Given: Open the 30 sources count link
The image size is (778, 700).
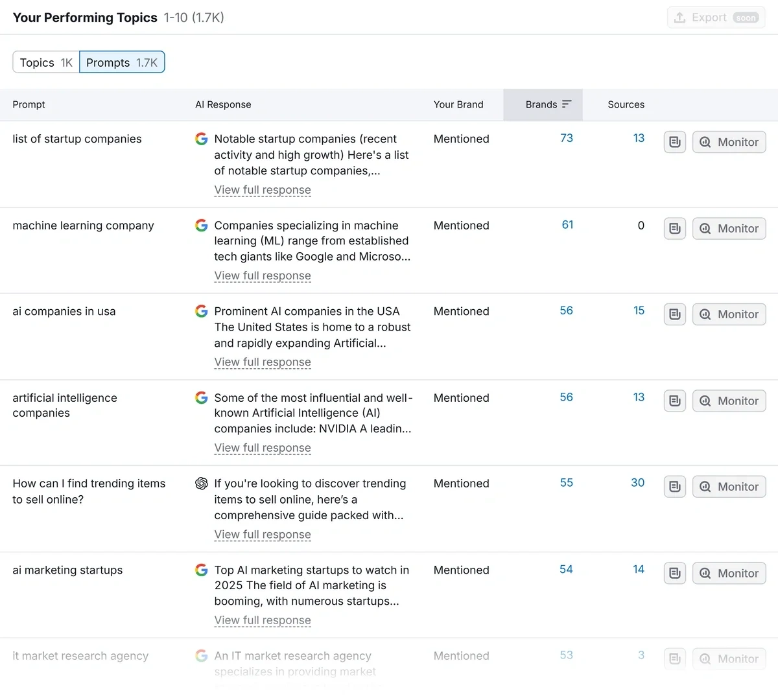Looking at the screenshot, I should click(x=637, y=483).
